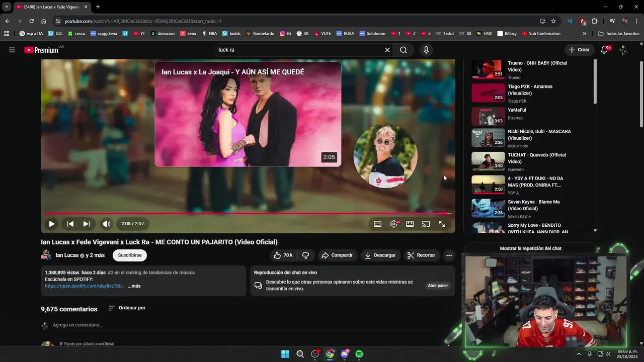This screenshot has width=644, height=362.
Task: Skip to the previous video
Action: [x=70, y=224]
